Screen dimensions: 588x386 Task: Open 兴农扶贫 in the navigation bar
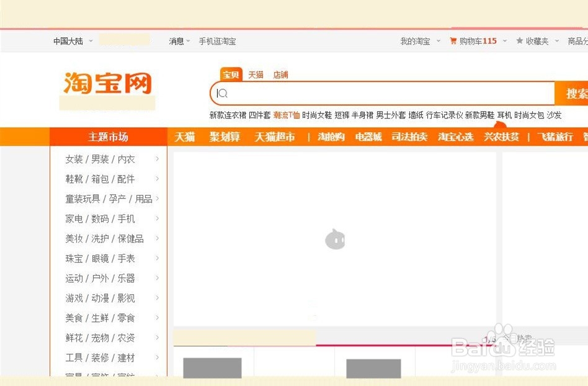pyautogui.click(x=501, y=137)
